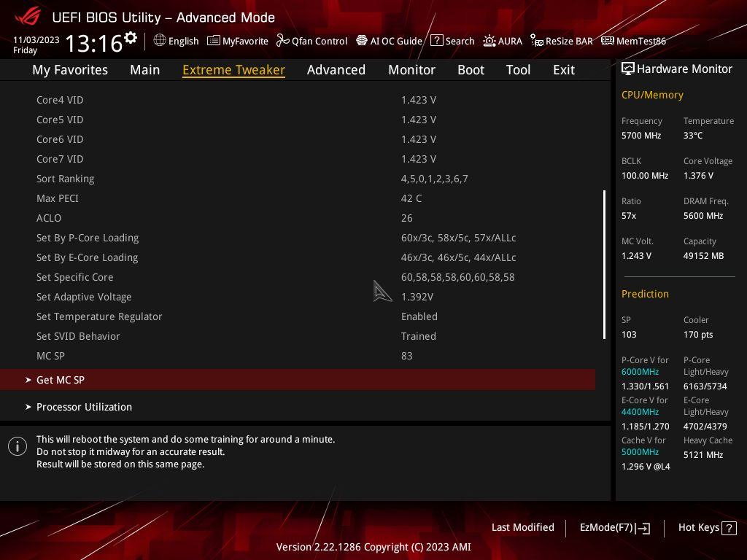Screen dimensions: 747x560
Task: Select Set Temperature Regulator row
Action: point(298,316)
